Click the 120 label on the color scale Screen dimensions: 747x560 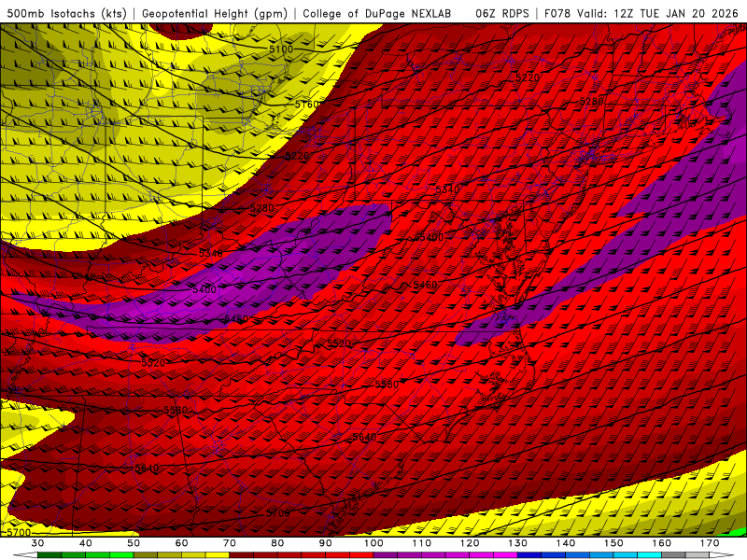coord(470,543)
